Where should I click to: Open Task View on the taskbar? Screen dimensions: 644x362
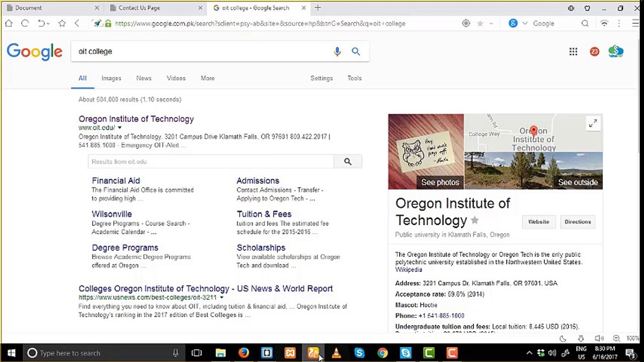coord(197,353)
